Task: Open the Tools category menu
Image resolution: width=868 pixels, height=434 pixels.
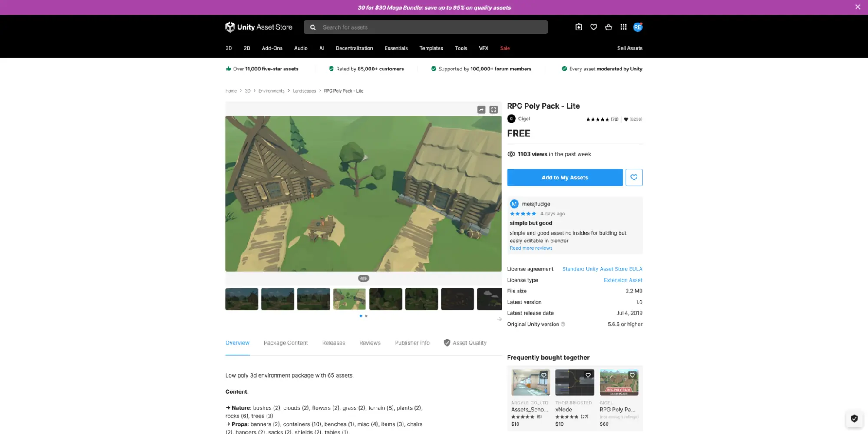Action: click(x=461, y=48)
